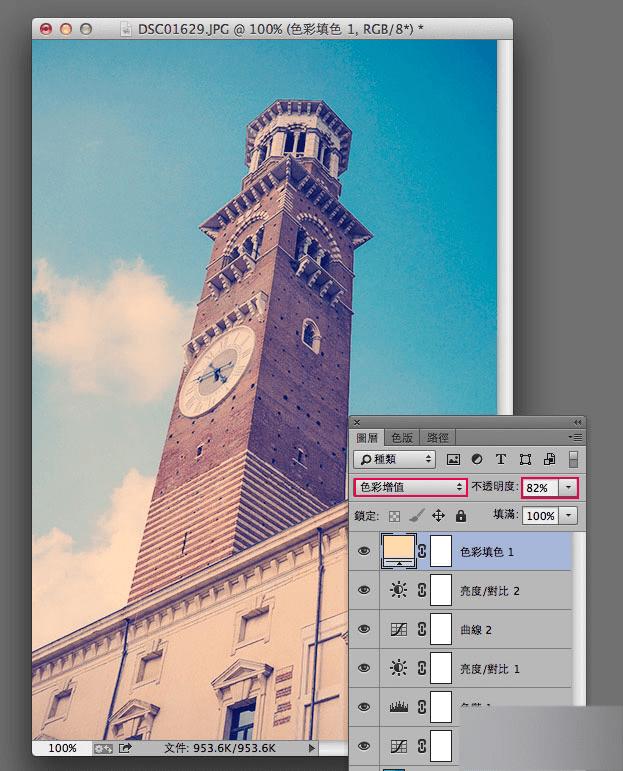The height and width of the screenshot is (771, 623).
Task: Filter layers by adjustment layer type
Action: [476, 459]
